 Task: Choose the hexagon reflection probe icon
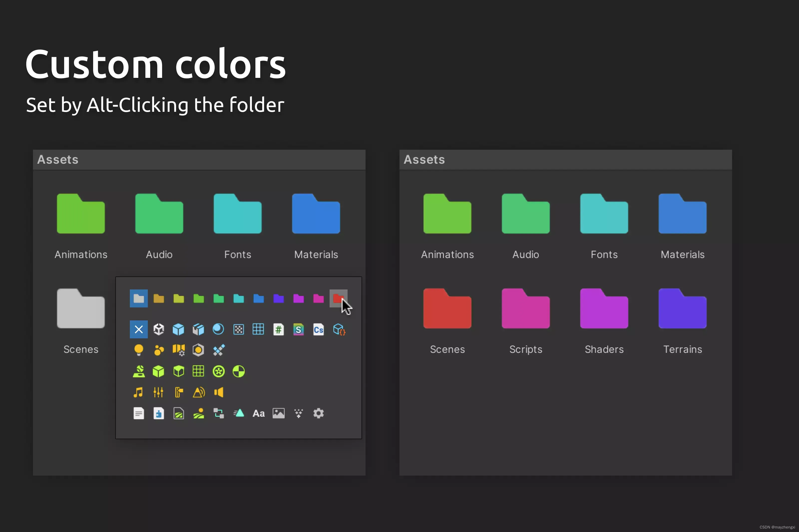coord(198,350)
